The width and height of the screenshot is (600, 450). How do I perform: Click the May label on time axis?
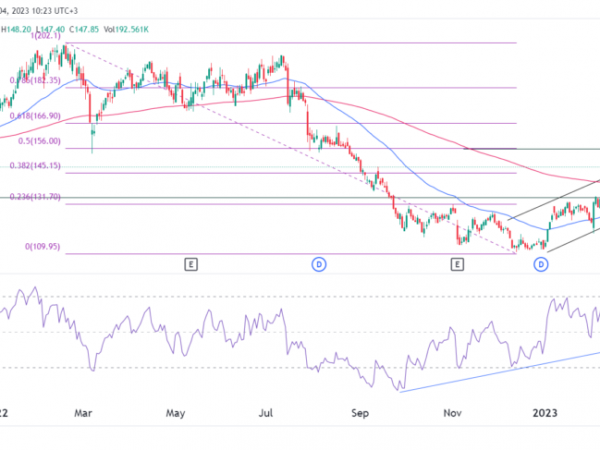(x=175, y=413)
